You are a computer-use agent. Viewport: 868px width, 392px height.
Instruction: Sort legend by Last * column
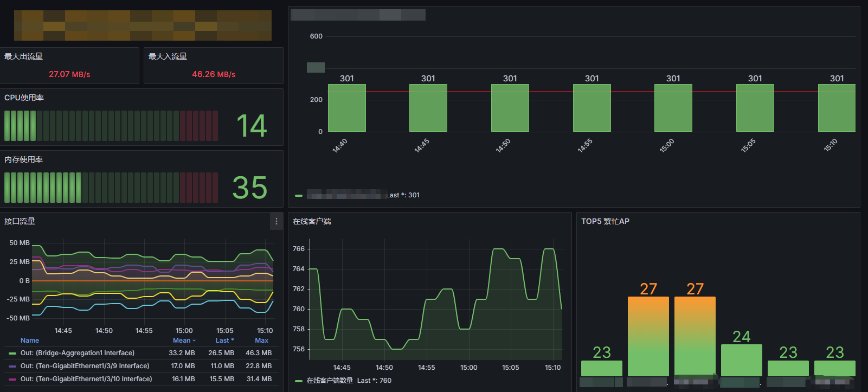224,340
